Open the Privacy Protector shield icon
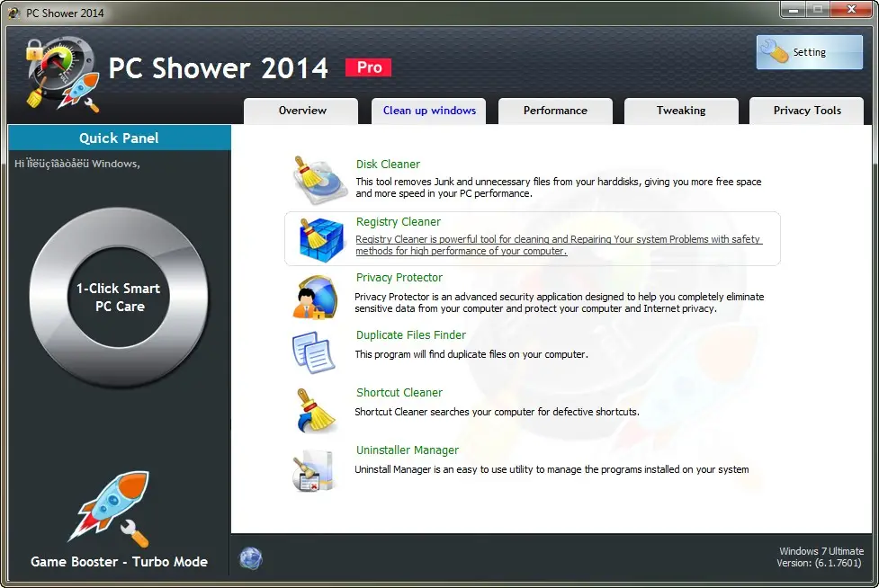The height and width of the screenshot is (588, 879). (316, 298)
